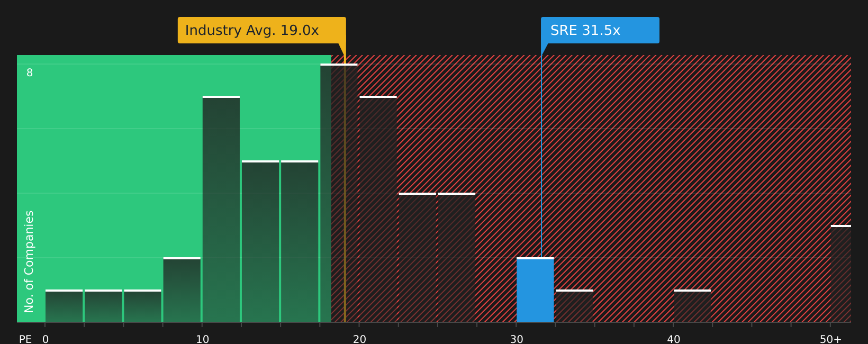Click the tallest bar at PE 17.5-20

(x=339, y=193)
